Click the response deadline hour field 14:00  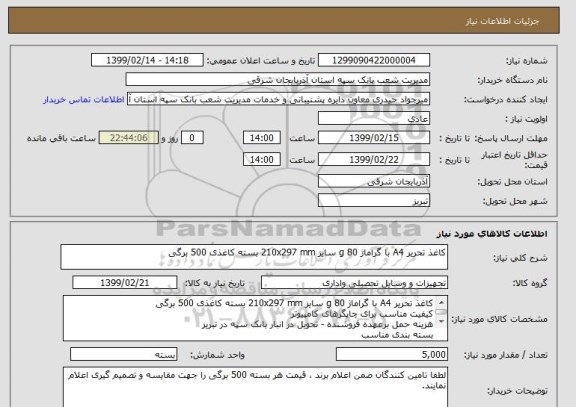262,138
